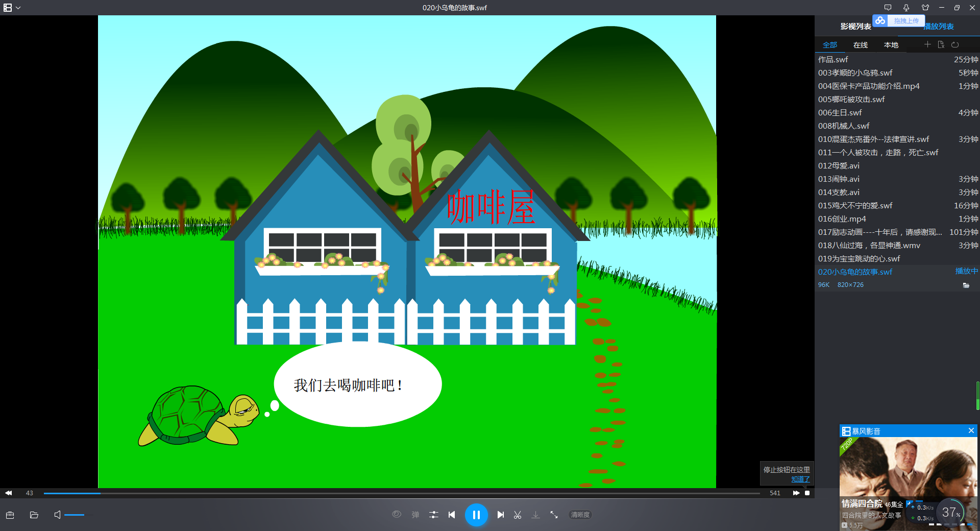Select 016创业.mp4 in playlist
The height and width of the screenshot is (531, 980).
tap(897, 219)
